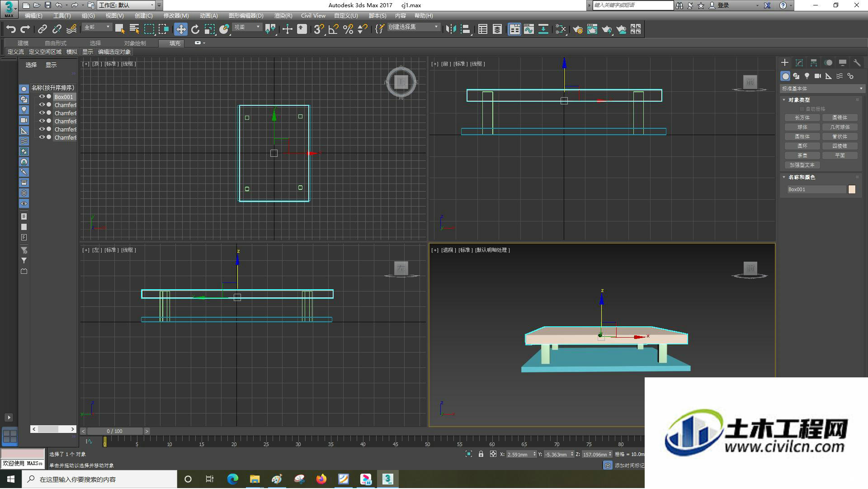Screen dimensions: 868x489
Task: Open the Motion panel tab icon
Action: pos(828,63)
